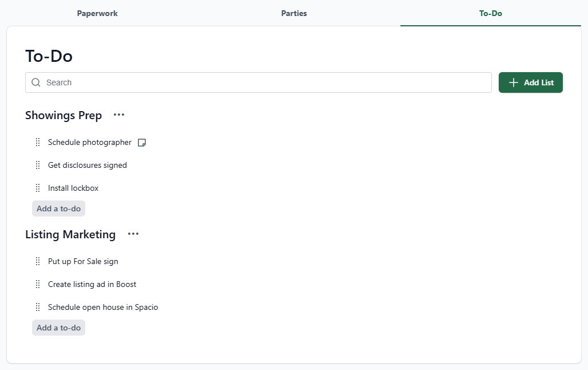Click the plus icon on Add List
The width and height of the screenshot is (588, 370).
point(514,82)
